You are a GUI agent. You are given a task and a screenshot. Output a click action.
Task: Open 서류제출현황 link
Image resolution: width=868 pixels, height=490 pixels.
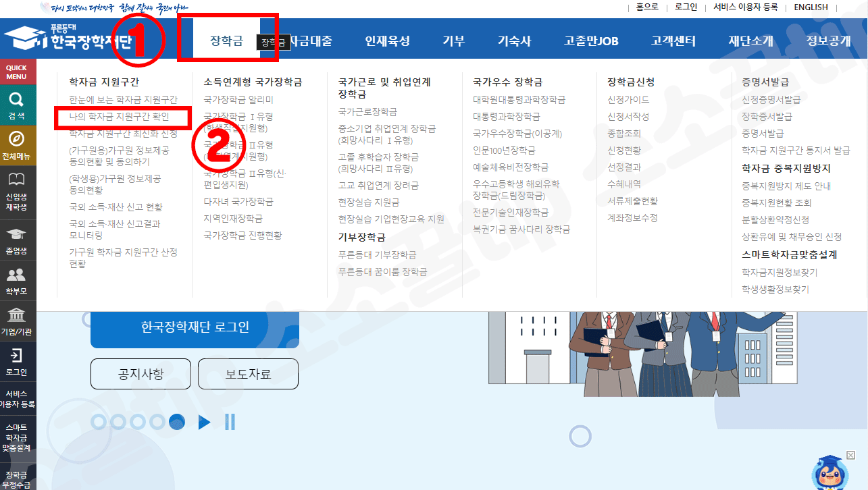click(x=632, y=200)
